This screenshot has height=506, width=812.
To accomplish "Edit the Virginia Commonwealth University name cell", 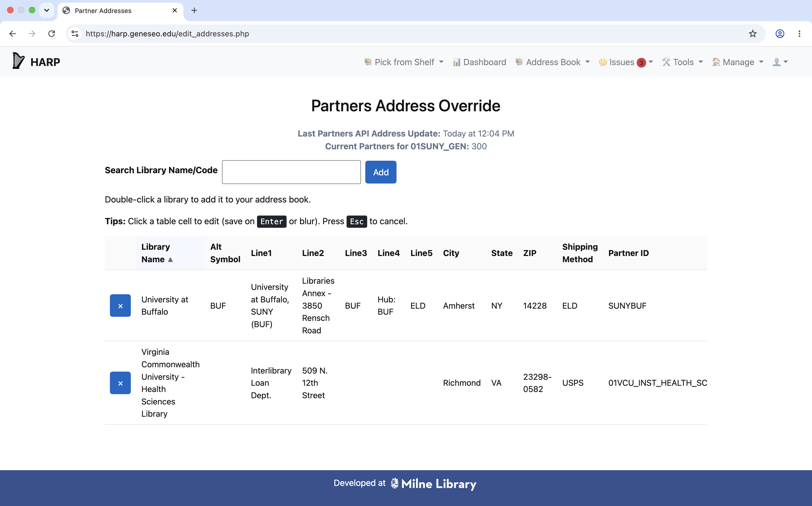I will pyautogui.click(x=171, y=383).
